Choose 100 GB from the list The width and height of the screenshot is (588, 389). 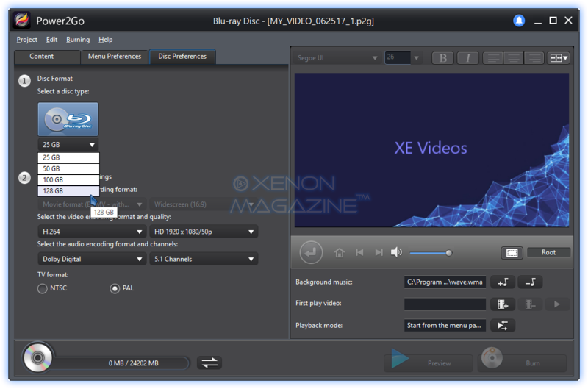pyautogui.click(x=68, y=179)
